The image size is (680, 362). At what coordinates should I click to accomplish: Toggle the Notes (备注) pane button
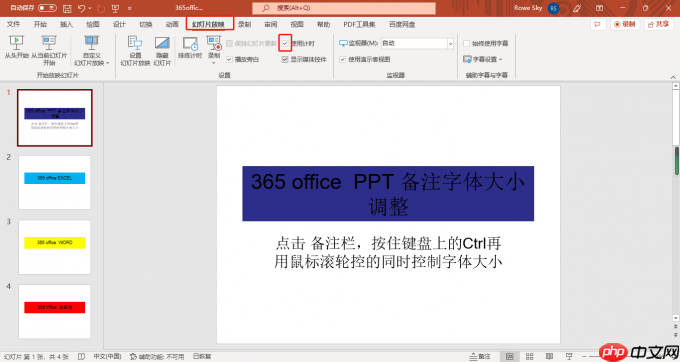pyautogui.click(x=481, y=356)
